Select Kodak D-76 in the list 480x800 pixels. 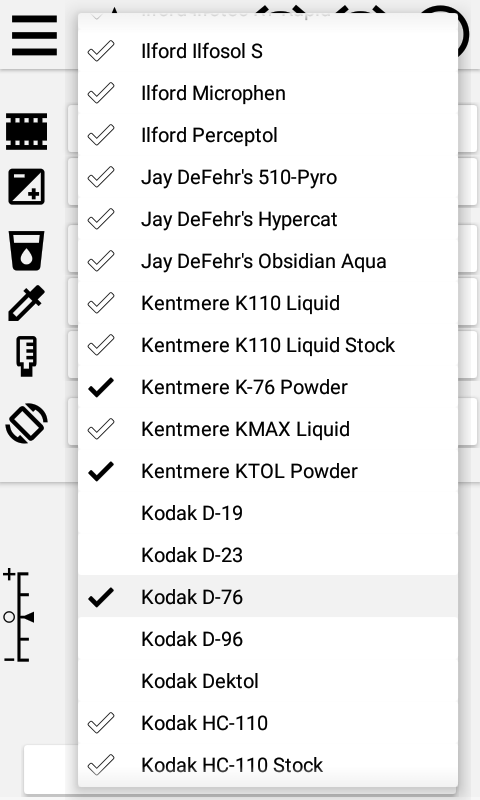[268, 596]
